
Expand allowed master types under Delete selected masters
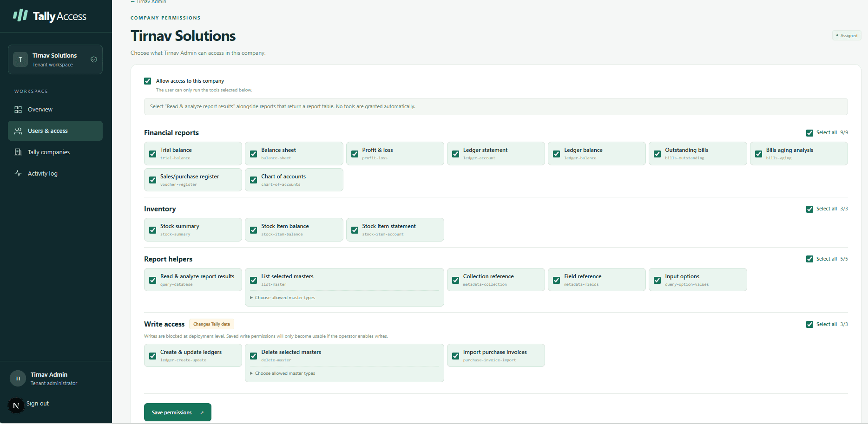(x=283, y=373)
